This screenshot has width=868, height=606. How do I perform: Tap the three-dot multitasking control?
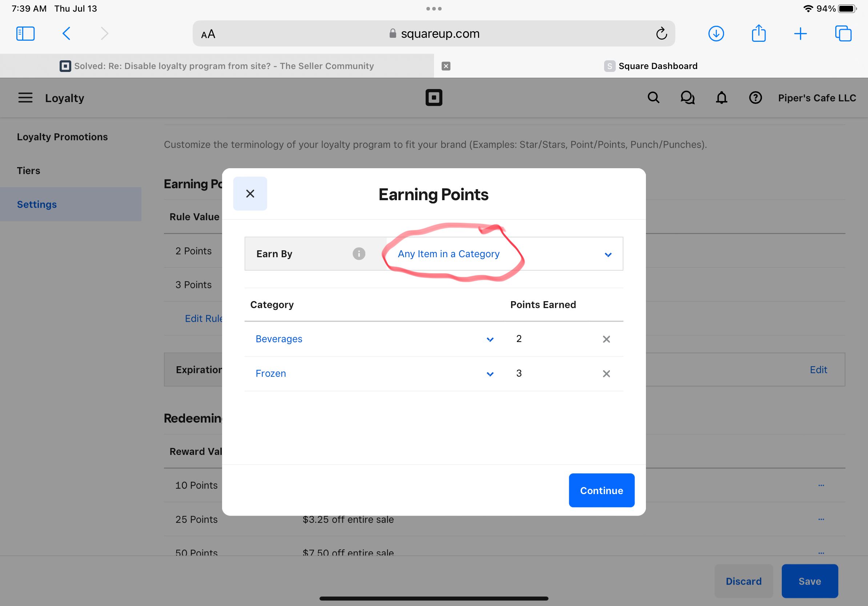point(434,9)
